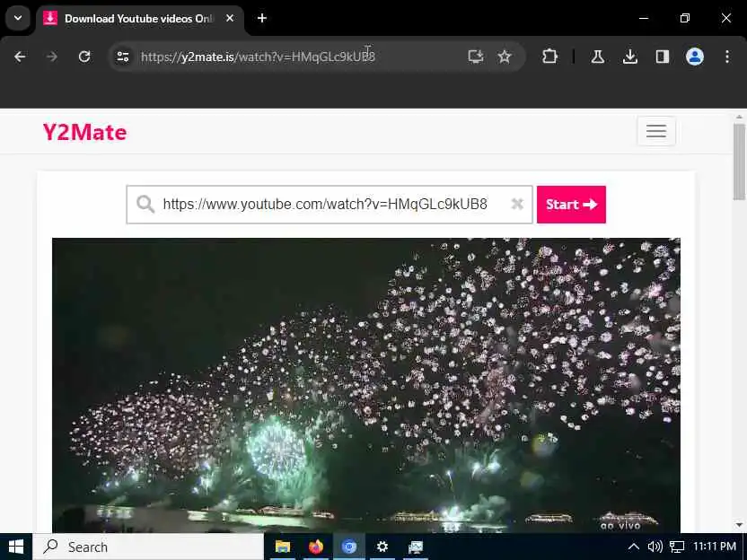Click the pink Start button

(x=571, y=205)
